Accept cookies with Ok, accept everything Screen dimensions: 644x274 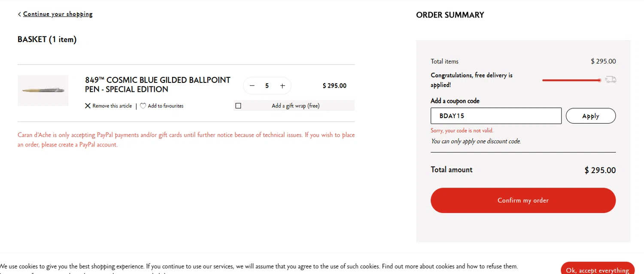coord(597,270)
